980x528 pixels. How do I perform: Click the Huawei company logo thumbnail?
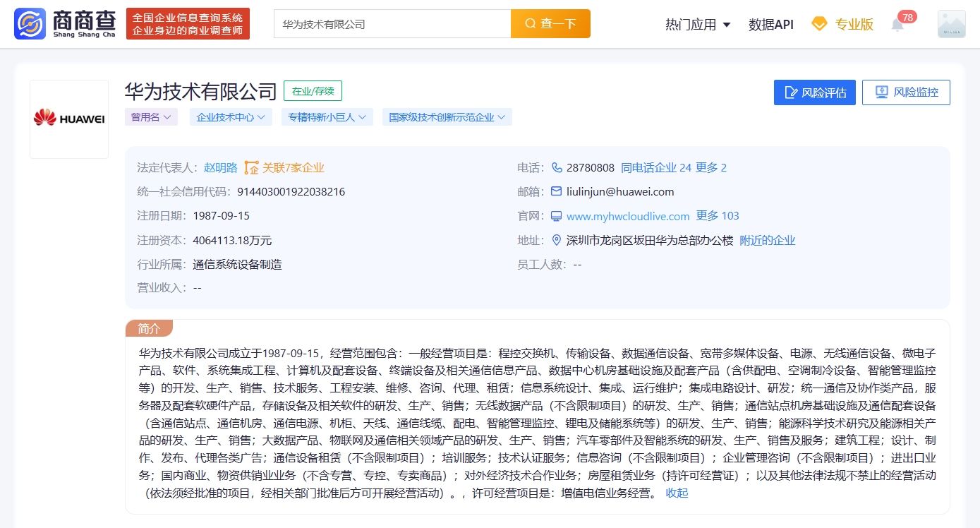point(69,118)
